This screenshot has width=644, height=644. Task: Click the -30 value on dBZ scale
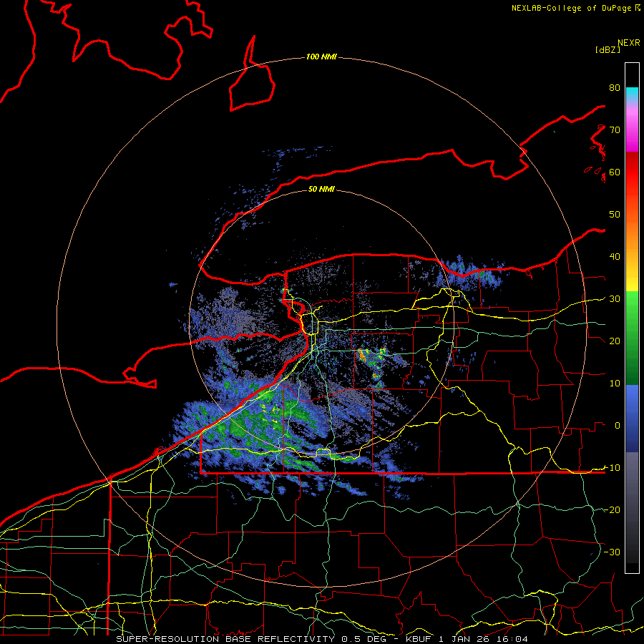click(612, 552)
